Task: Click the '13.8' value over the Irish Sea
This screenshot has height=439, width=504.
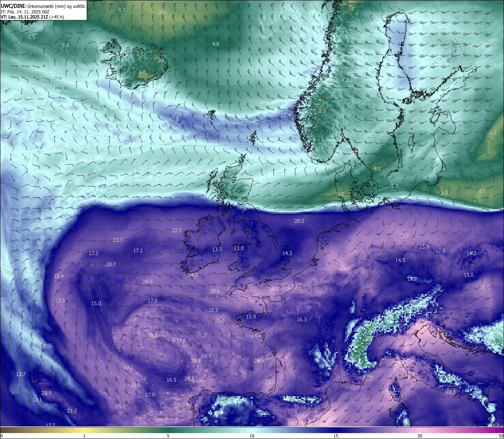Action: click(239, 248)
